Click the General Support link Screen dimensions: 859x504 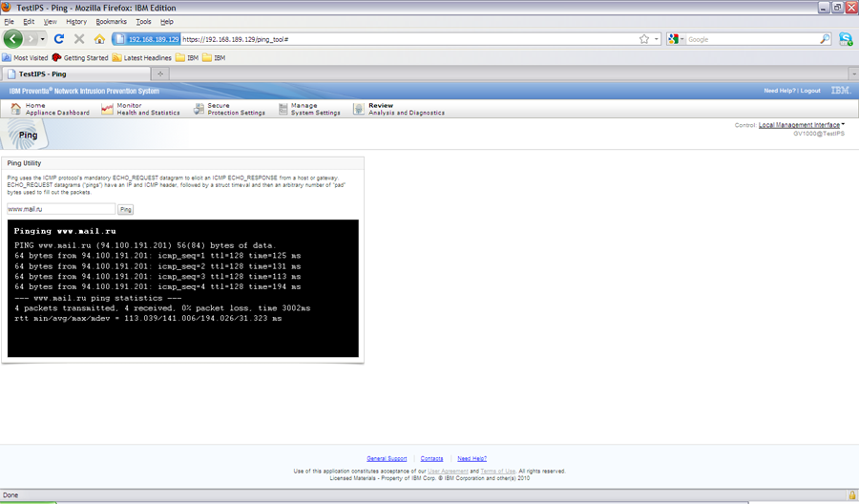387,458
